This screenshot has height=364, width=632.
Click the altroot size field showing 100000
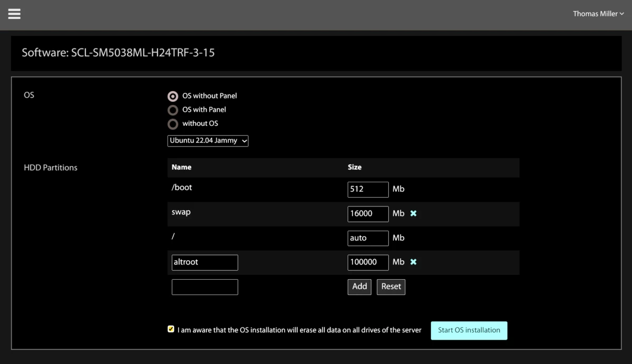[368, 262]
